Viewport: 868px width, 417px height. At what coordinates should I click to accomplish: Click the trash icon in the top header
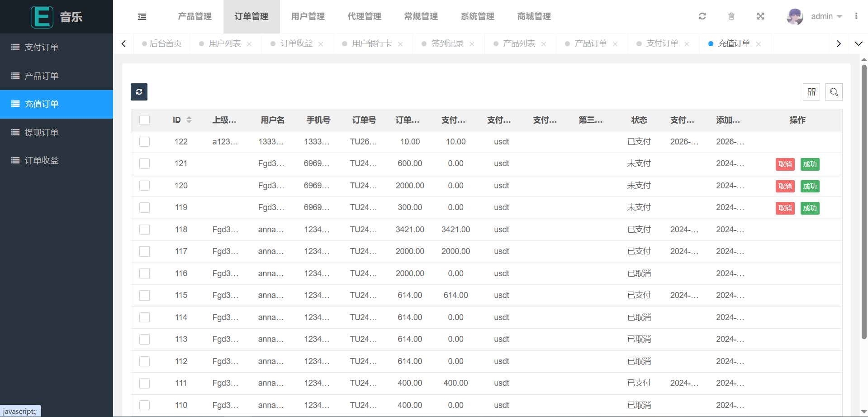(731, 16)
